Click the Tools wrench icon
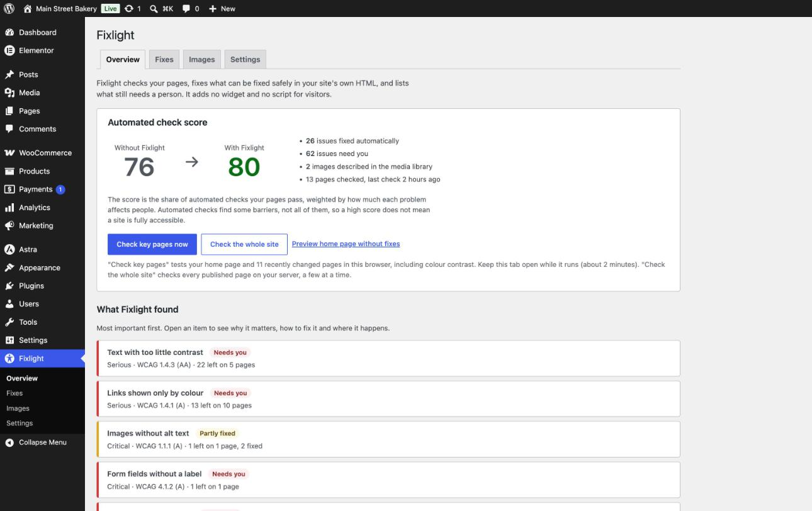This screenshot has width=812, height=511. point(9,322)
